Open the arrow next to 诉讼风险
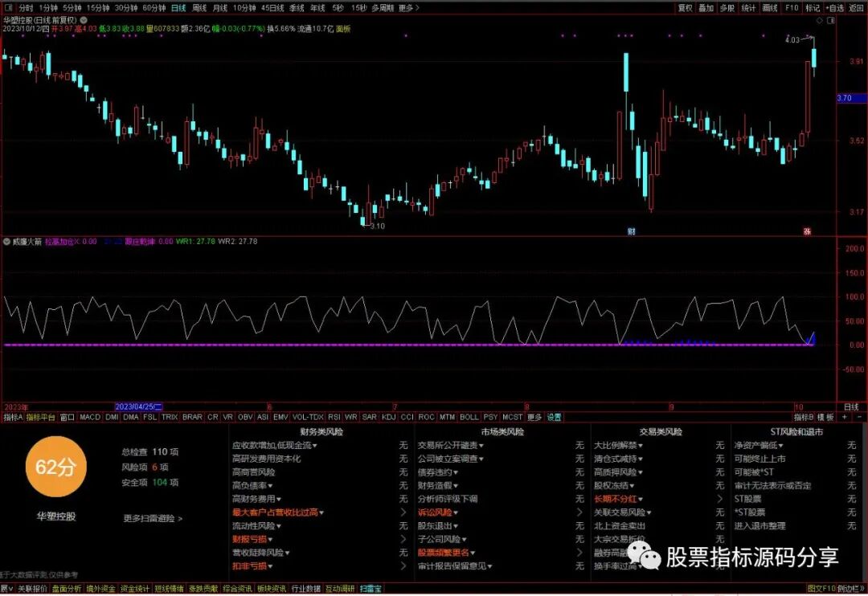 pos(579,512)
